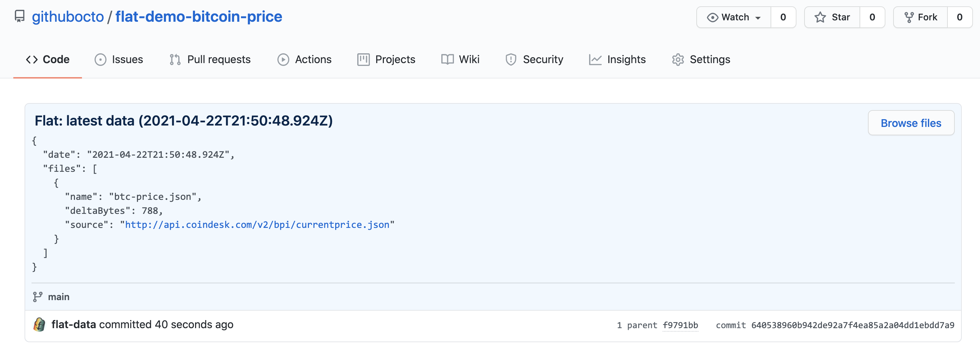This screenshot has height=352, width=980.
Task: Open the Security tab
Action: [x=534, y=60]
